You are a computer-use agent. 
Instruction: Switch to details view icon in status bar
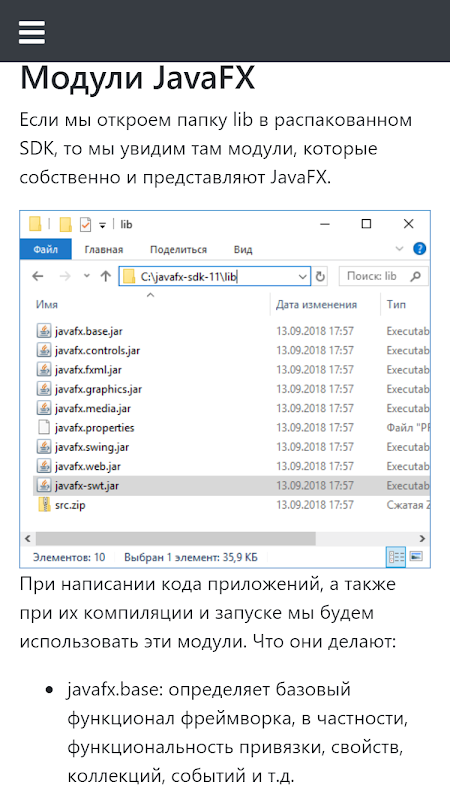395,557
